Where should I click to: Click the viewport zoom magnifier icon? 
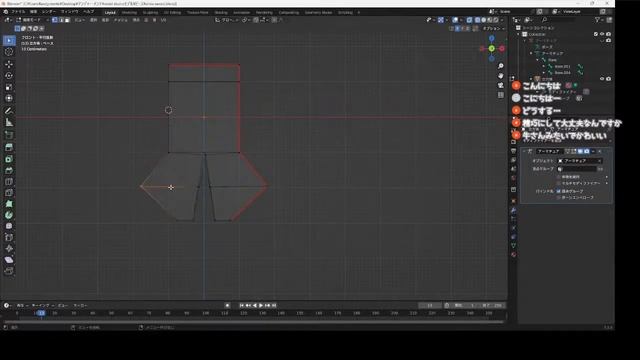coord(501,66)
